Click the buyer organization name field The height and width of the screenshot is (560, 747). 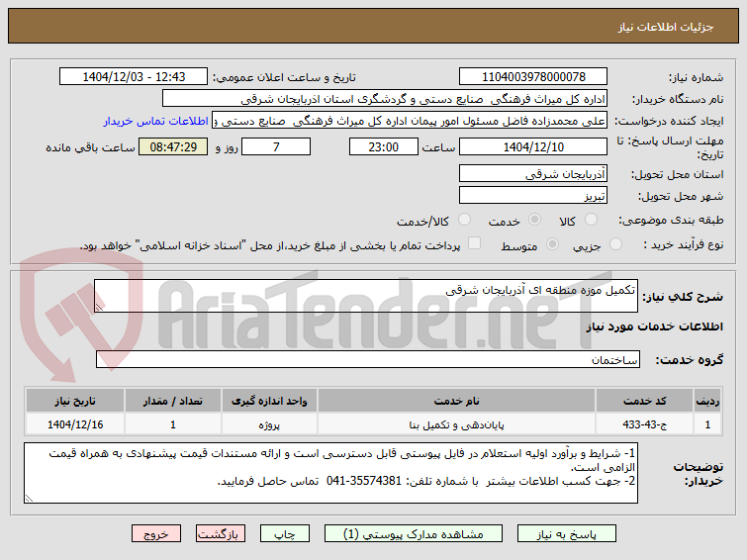[x=385, y=99]
